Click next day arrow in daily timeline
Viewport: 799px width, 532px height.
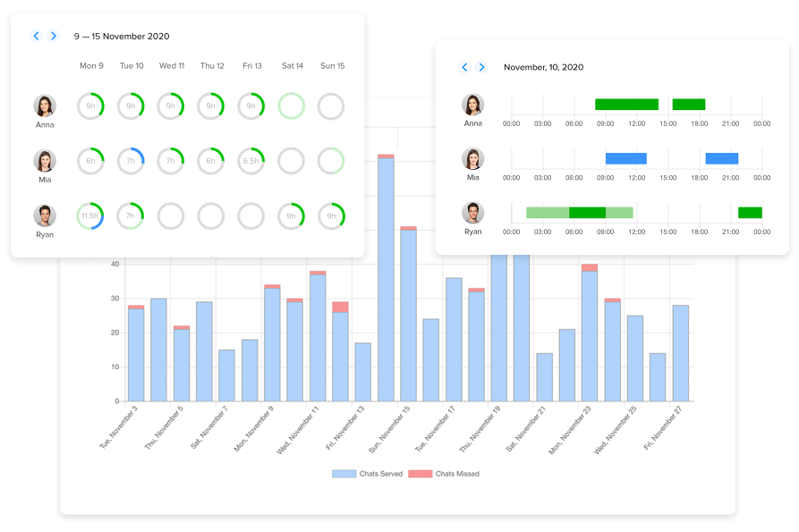coord(481,67)
